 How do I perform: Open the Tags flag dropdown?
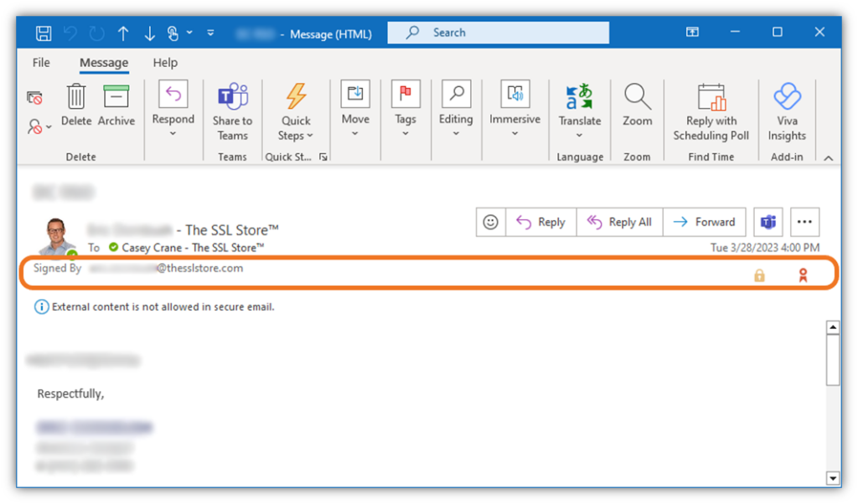coord(406,110)
